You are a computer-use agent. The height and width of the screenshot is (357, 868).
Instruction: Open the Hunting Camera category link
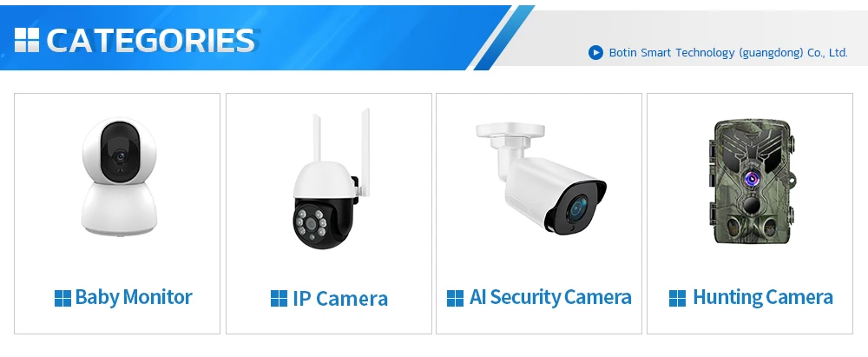coord(763,298)
